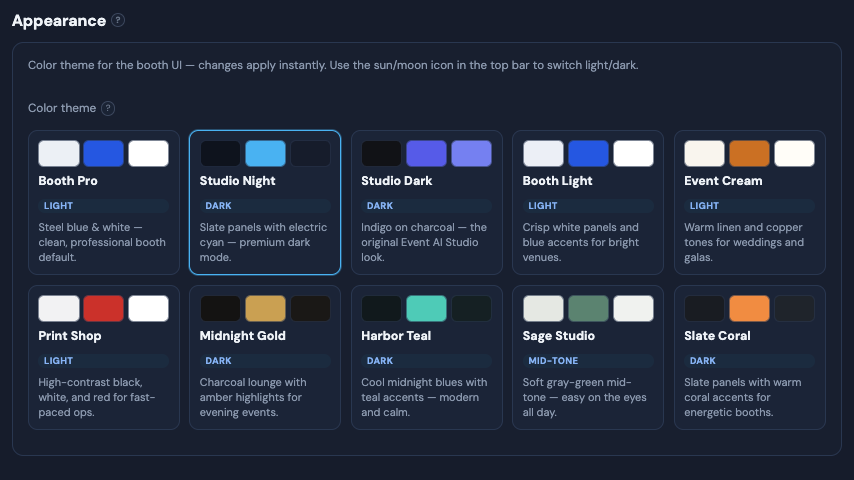Select the Studio Night theme card

coord(265,202)
